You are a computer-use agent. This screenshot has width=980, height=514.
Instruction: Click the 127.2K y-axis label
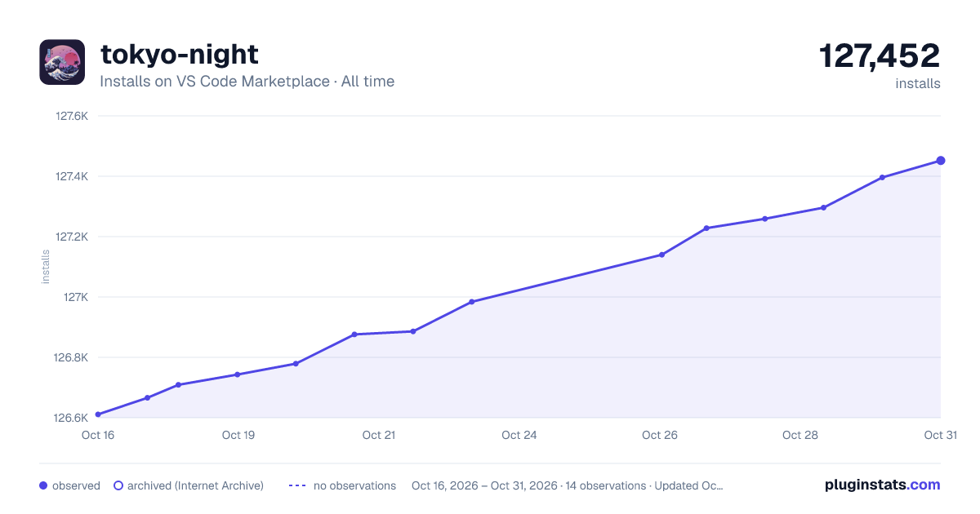(x=72, y=237)
